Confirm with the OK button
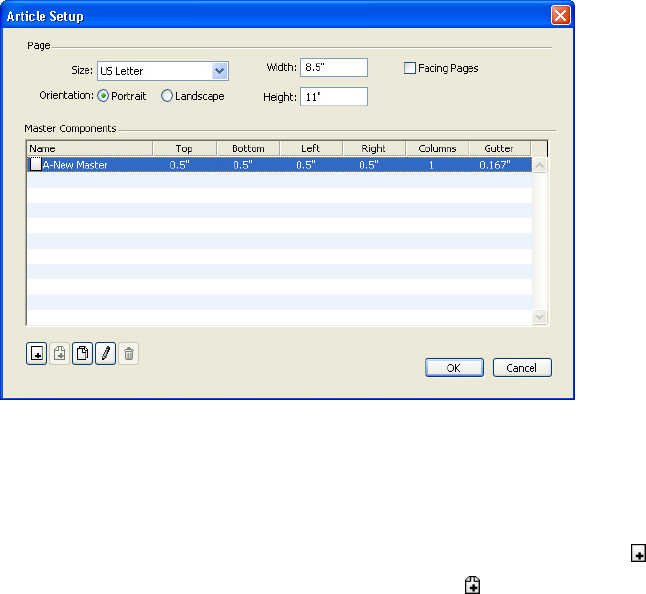646x594 pixels. pyautogui.click(x=454, y=367)
